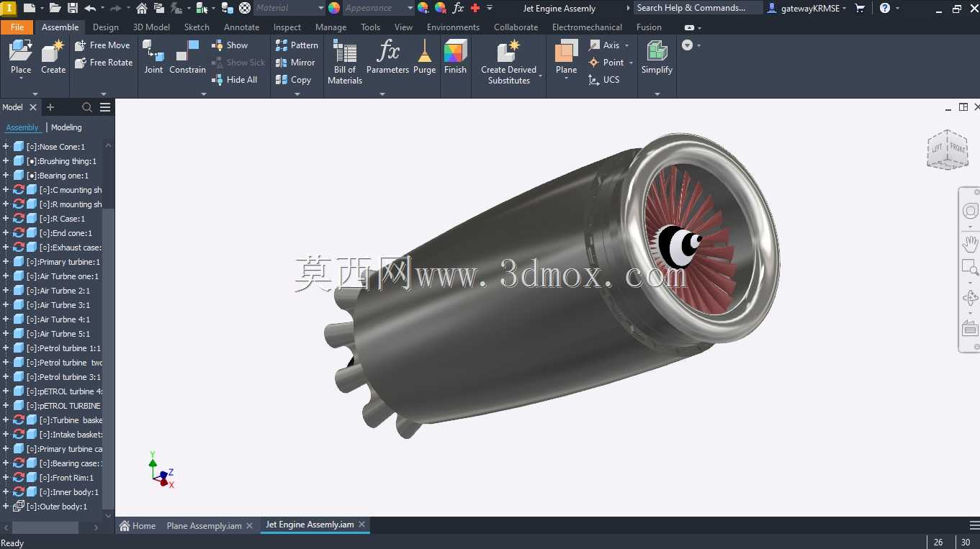
Task: Open the Inspect ribbon tab
Action: click(287, 27)
